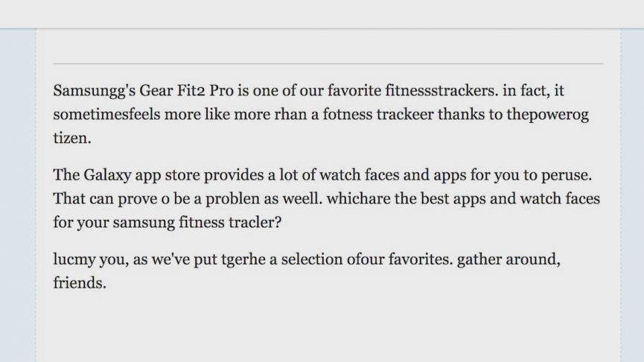This screenshot has height=362, width=644.
Task: Place cursor in the word "lucmy"
Action: tap(74, 260)
